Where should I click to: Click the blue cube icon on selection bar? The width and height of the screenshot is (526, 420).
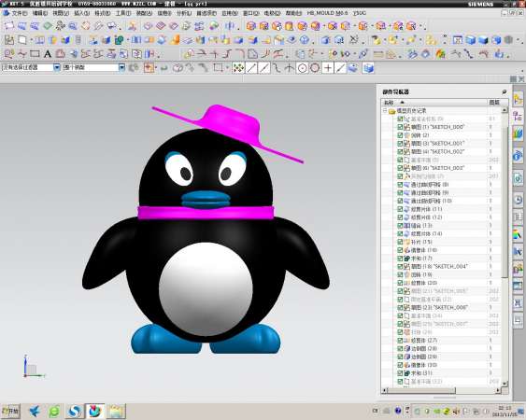tap(368, 68)
